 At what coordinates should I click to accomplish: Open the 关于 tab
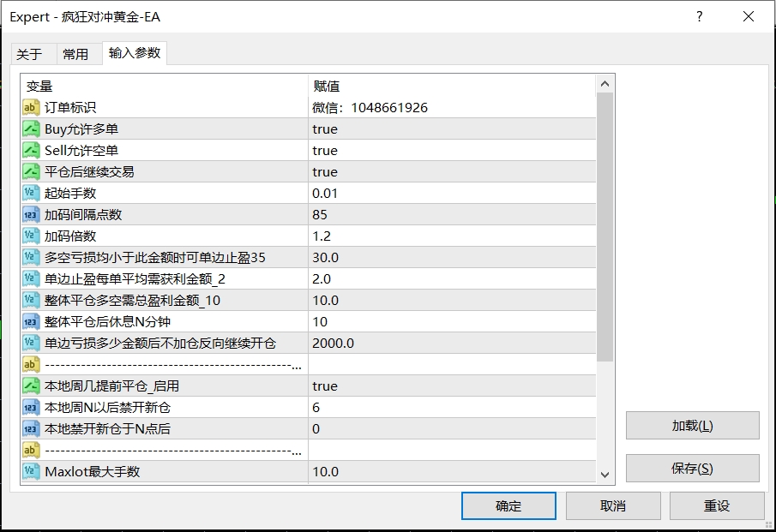[x=32, y=53]
